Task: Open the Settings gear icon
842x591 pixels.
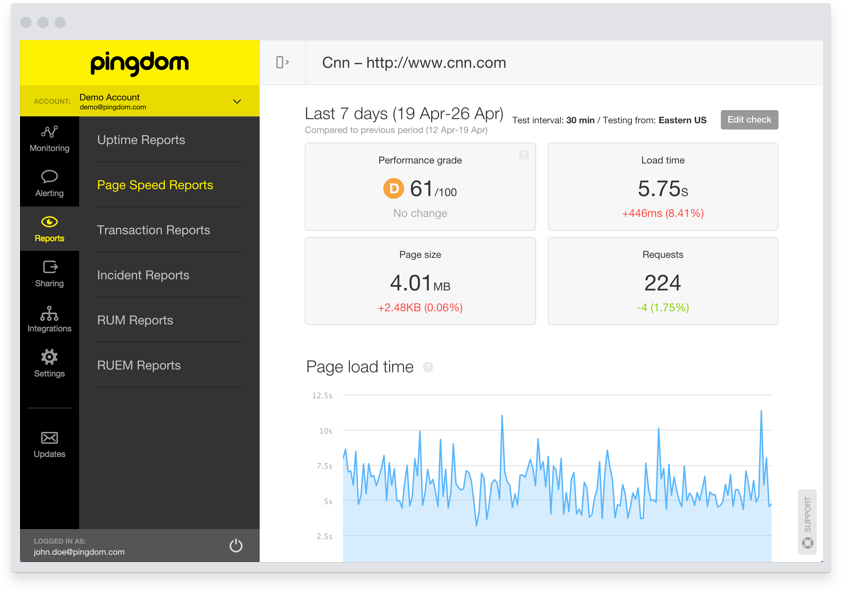Action: tap(49, 357)
